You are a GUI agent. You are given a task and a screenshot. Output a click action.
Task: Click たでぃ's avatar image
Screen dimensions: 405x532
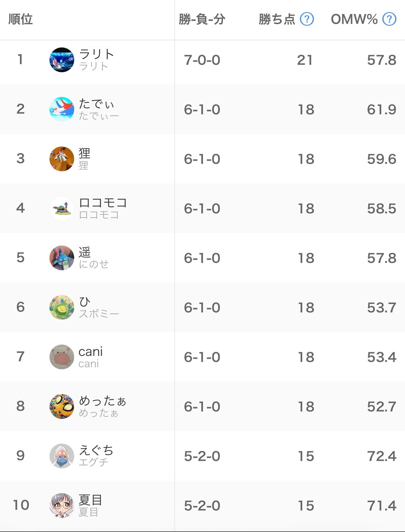pyautogui.click(x=62, y=109)
